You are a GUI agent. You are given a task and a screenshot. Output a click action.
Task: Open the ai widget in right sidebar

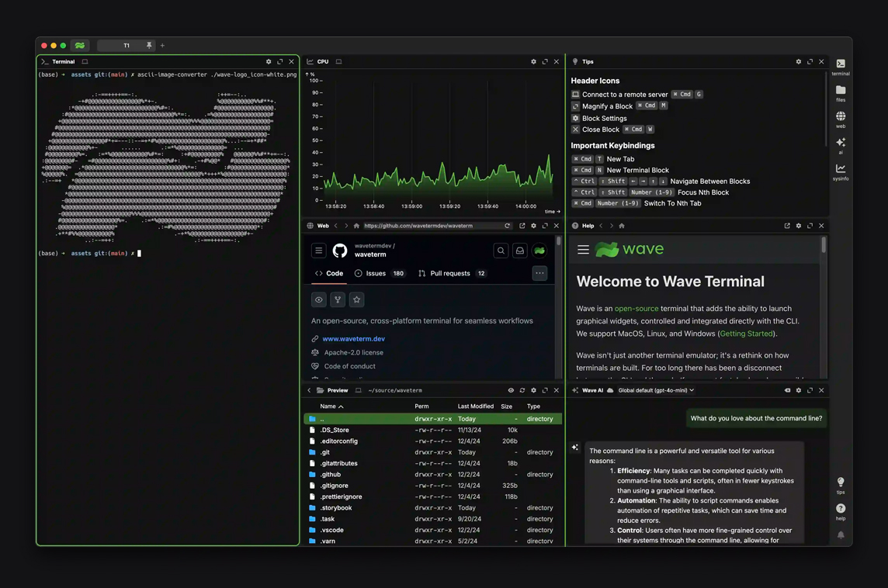pos(841,145)
